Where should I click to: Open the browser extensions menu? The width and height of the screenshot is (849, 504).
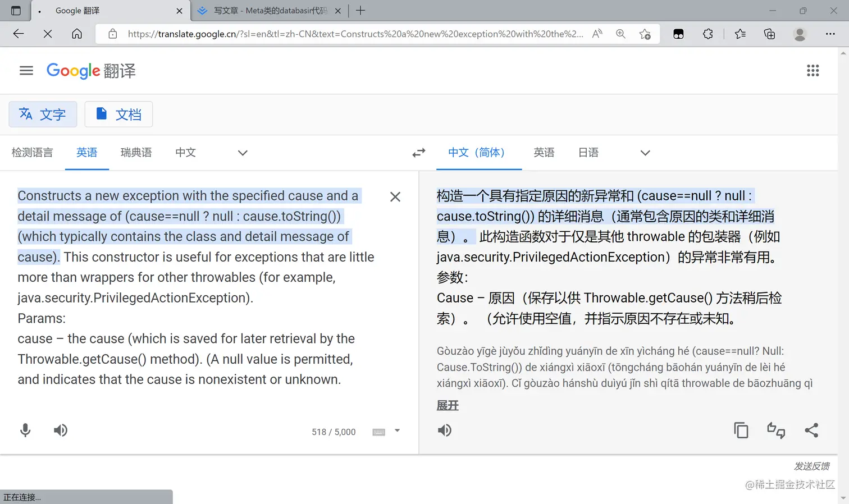click(708, 34)
